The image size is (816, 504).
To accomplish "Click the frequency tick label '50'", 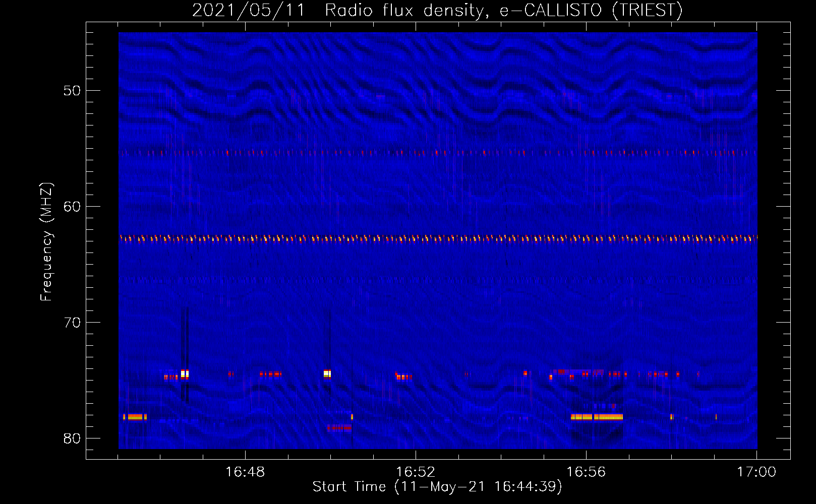I will click(x=72, y=91).
